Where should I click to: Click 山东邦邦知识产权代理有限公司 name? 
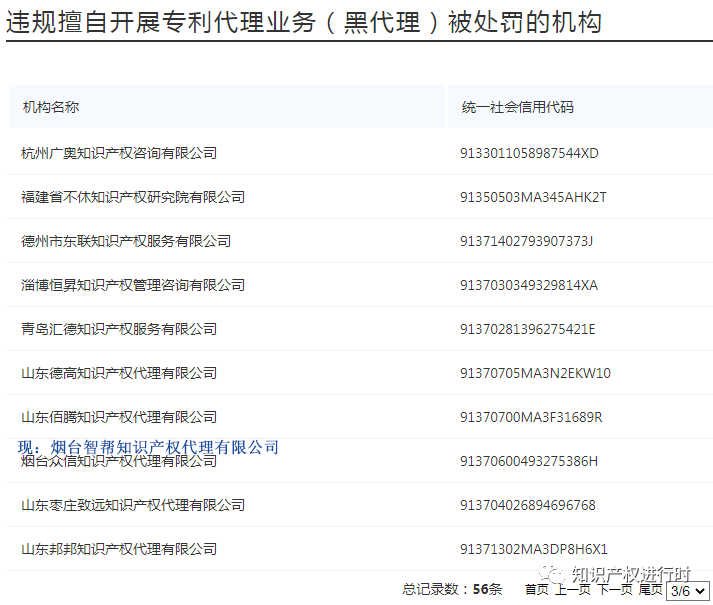(x=119, y=549)
